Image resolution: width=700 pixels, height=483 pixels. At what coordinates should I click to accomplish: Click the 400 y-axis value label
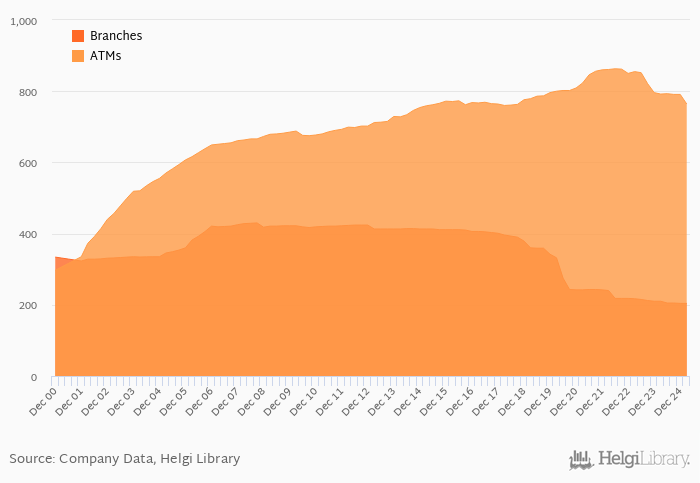click(28, 235)
